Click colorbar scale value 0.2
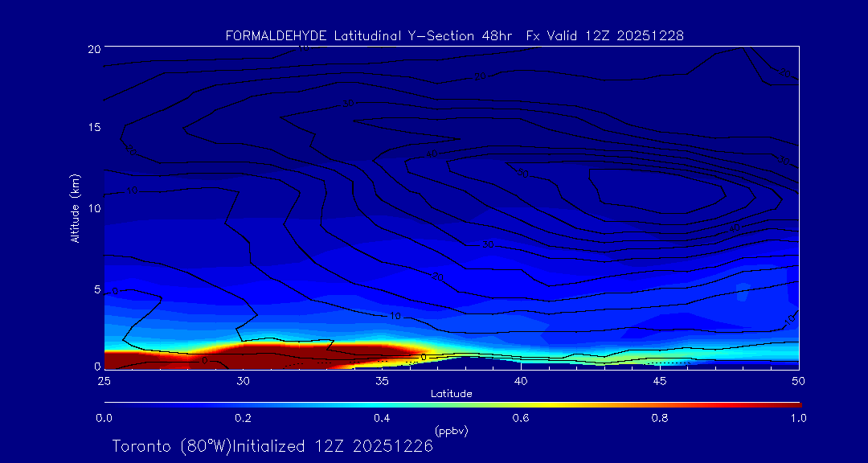This screenshot has height=463, width=868. [243, 419]
